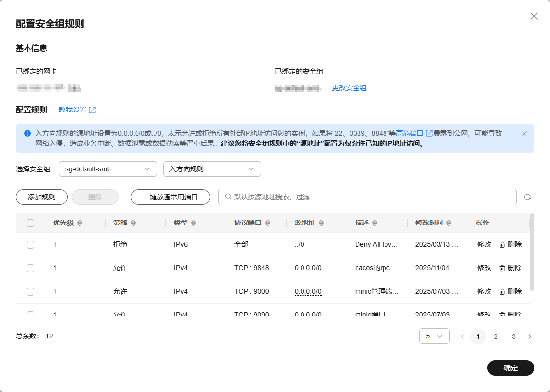This screenshot has height=392, width=550.
Task: Click the blue info circle icon
Action: [27, 133]
